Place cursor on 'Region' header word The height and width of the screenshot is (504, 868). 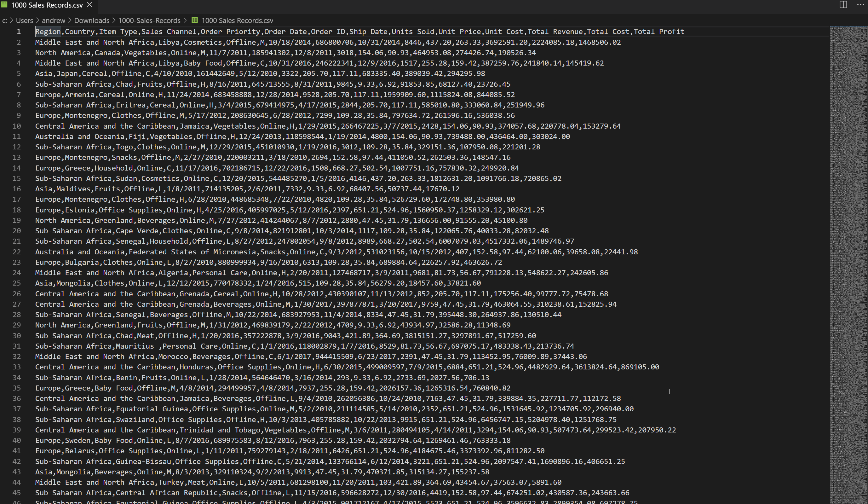(48, 32)
